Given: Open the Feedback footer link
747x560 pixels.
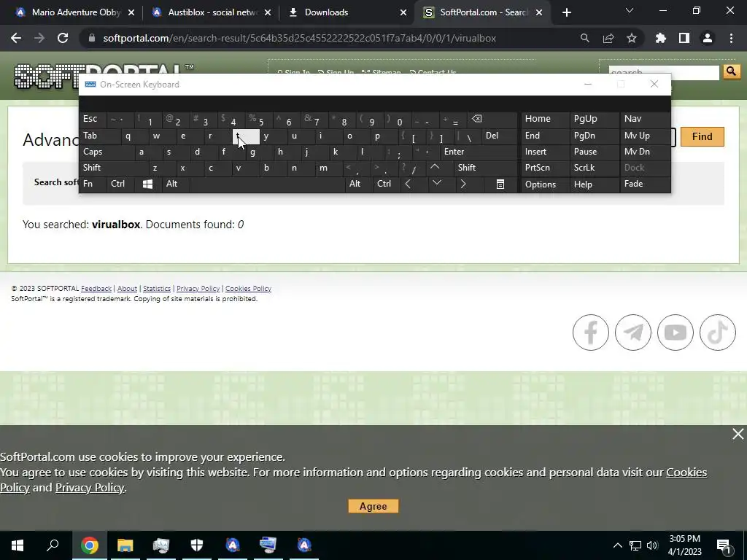Looking at the screenshot, I should (x=96, y=289).
